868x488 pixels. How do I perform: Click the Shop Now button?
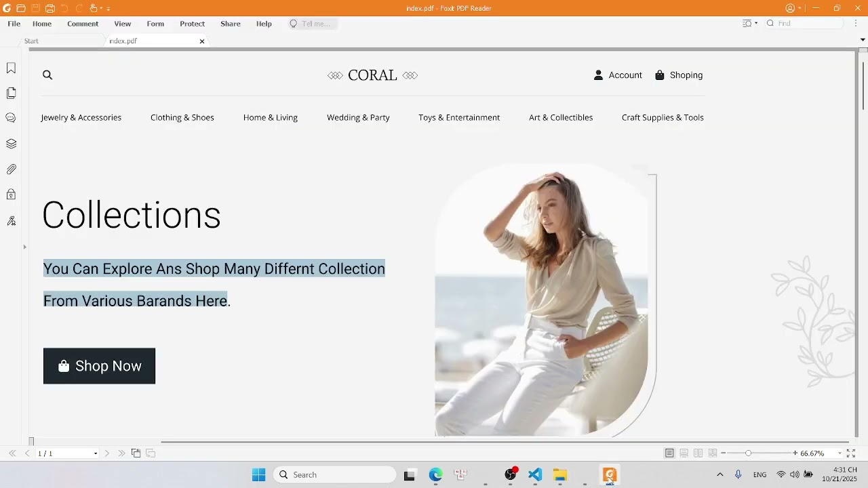pos(99,366)
